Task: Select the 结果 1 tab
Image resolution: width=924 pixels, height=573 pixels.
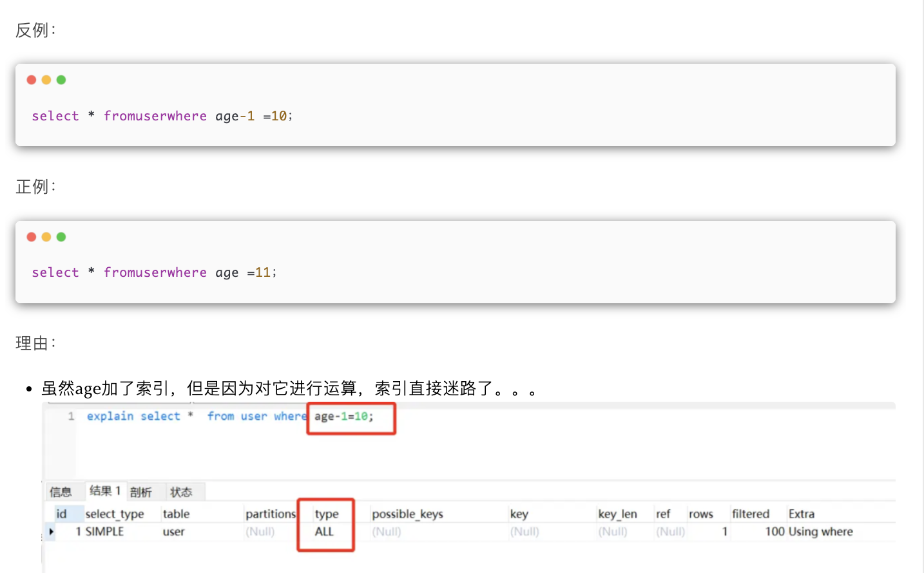Action: [105, 491]
